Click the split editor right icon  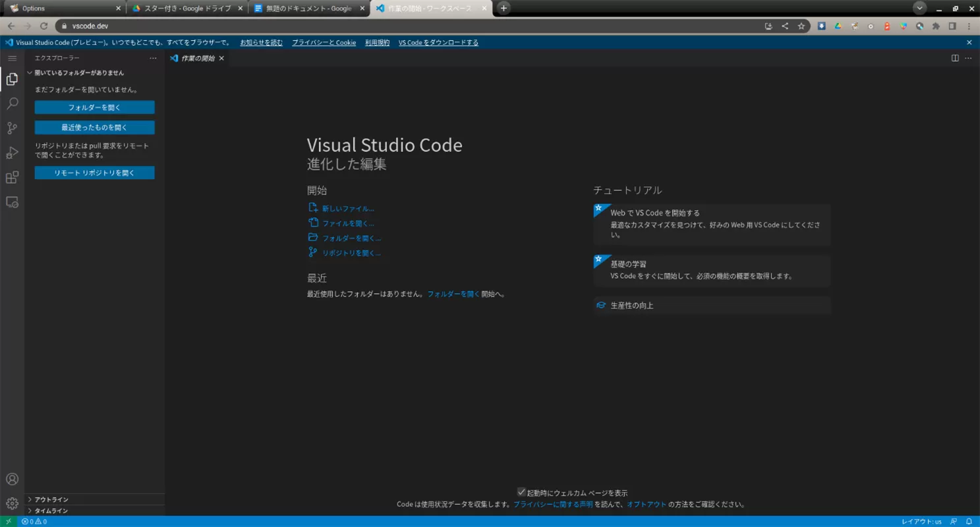pyautogui.click(x=955, y=58)
